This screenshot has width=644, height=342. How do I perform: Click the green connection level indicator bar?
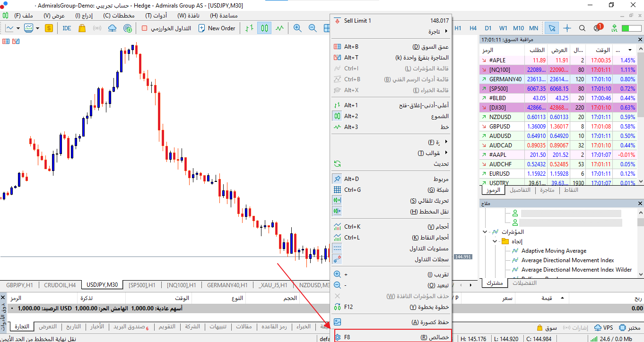pyautogui.click(x=632, y=28)
